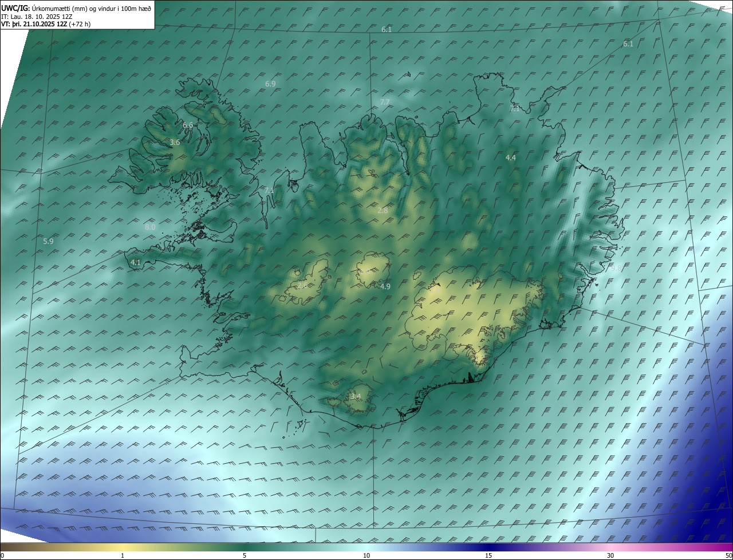Image resolution: width=733 pixels, height=560 pixels.
Task: Click the 3.6 value label in the Westfjords
Action: click(x=175, y=143)
